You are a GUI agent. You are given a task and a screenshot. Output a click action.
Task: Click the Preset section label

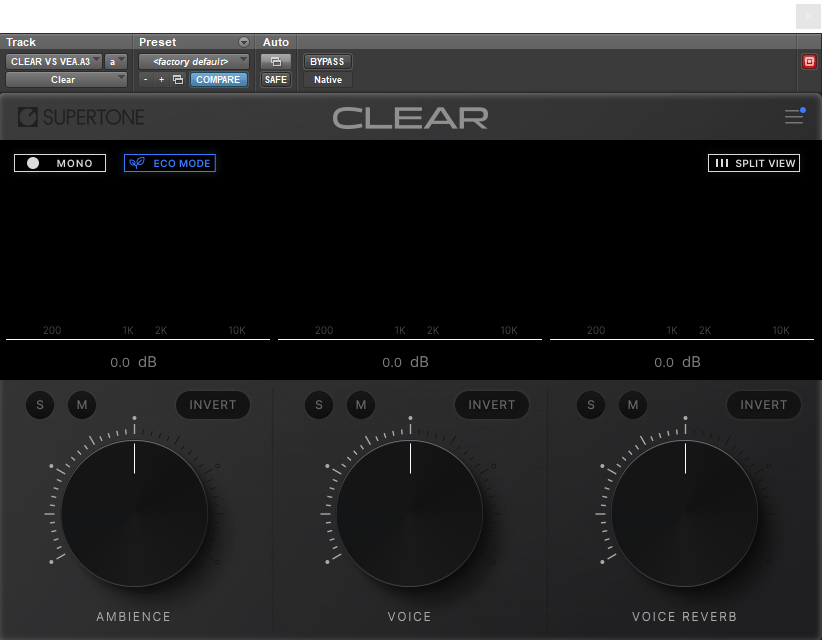157,42
